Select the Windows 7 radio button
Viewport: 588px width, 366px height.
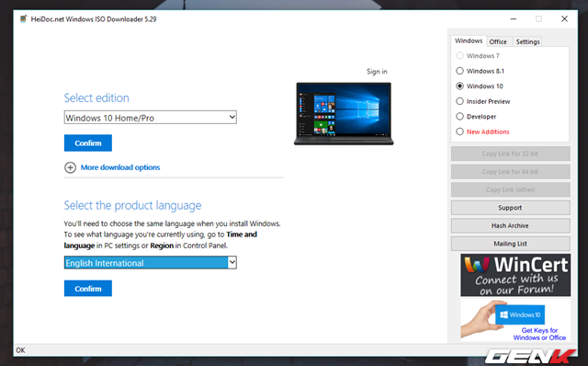point(459,56)
